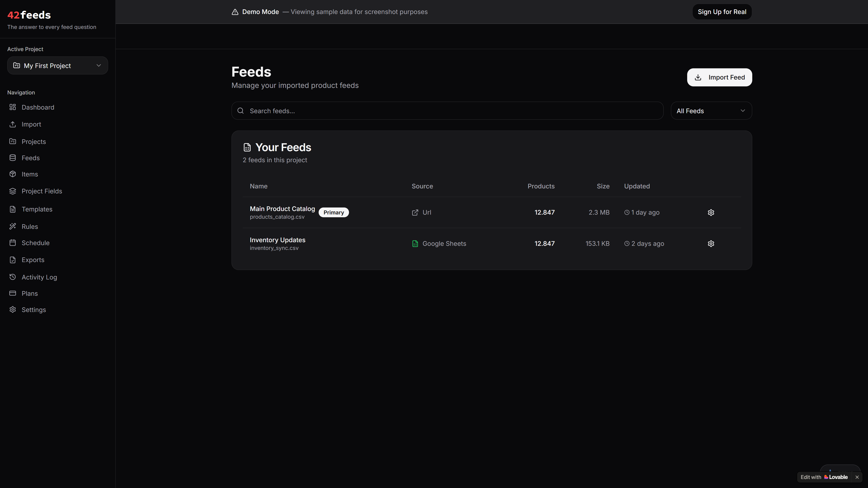Click the Project Fields layers icon
This screenshot has width=868, height=488.
12,191
